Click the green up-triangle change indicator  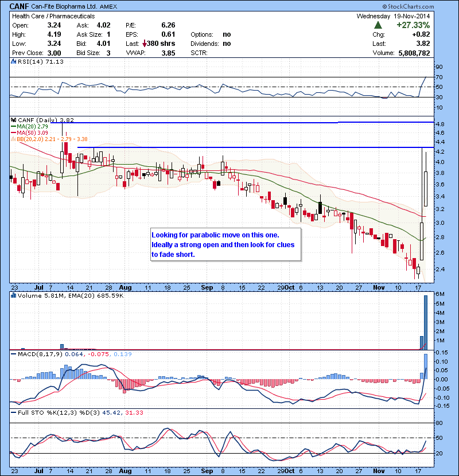tap(378, 25)
